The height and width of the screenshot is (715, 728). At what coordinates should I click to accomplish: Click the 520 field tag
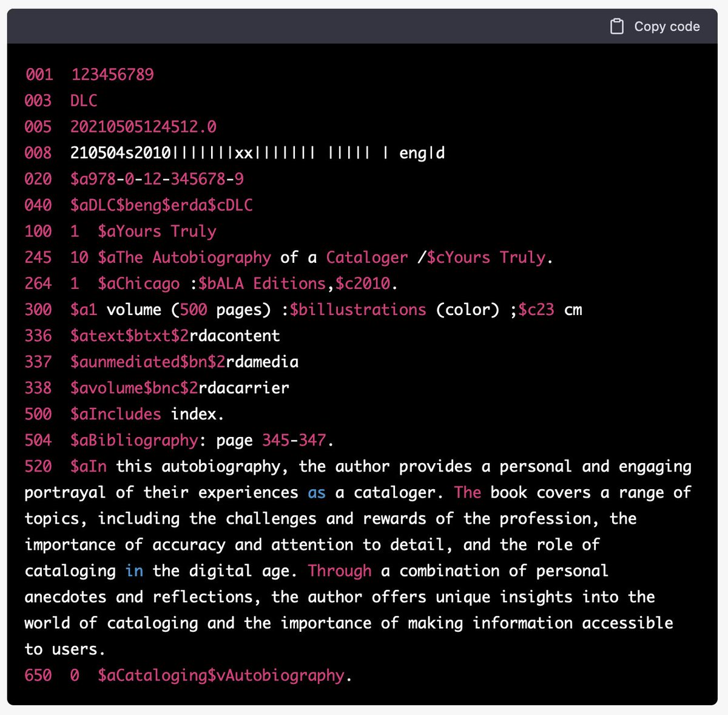point(39,466)
